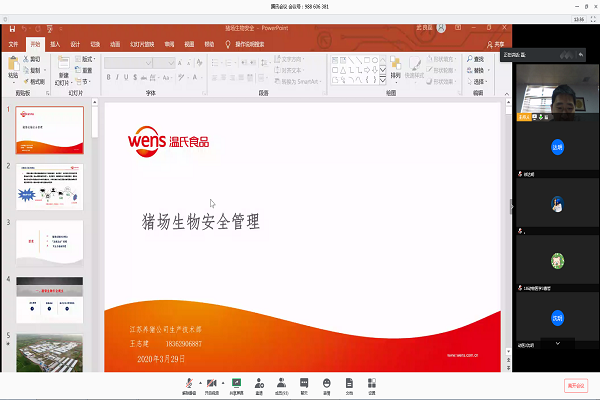Click the Share Screen icon in meeting toolbar
Screen dimensions: 600x400
pos(236,383)
